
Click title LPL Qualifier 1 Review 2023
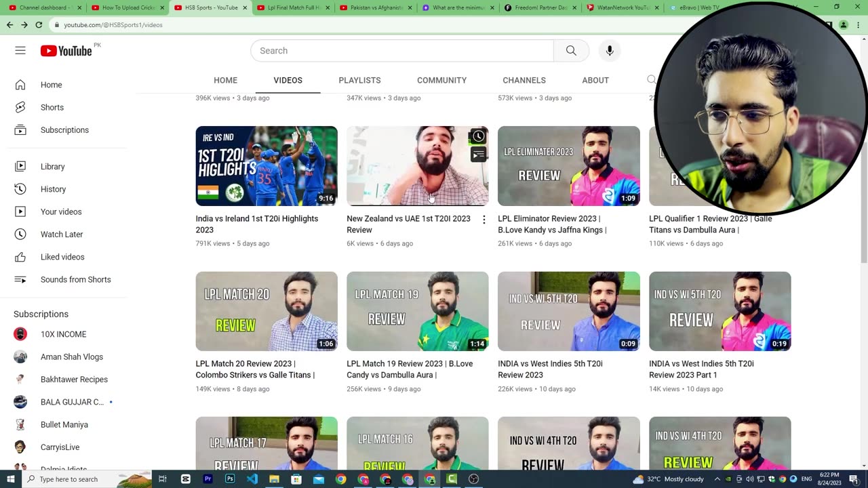(x=711, y=224)
